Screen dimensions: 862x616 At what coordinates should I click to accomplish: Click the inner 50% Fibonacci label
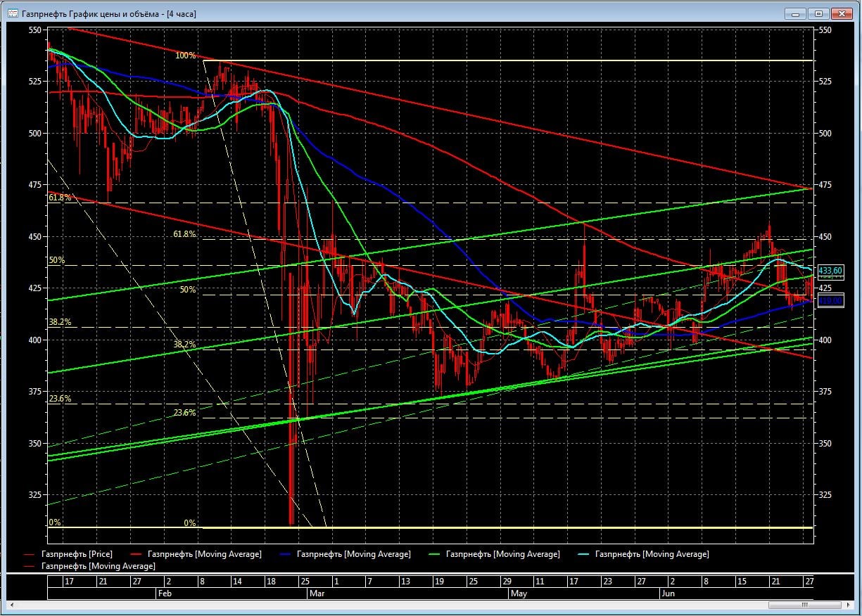click(x=188, y=290)
